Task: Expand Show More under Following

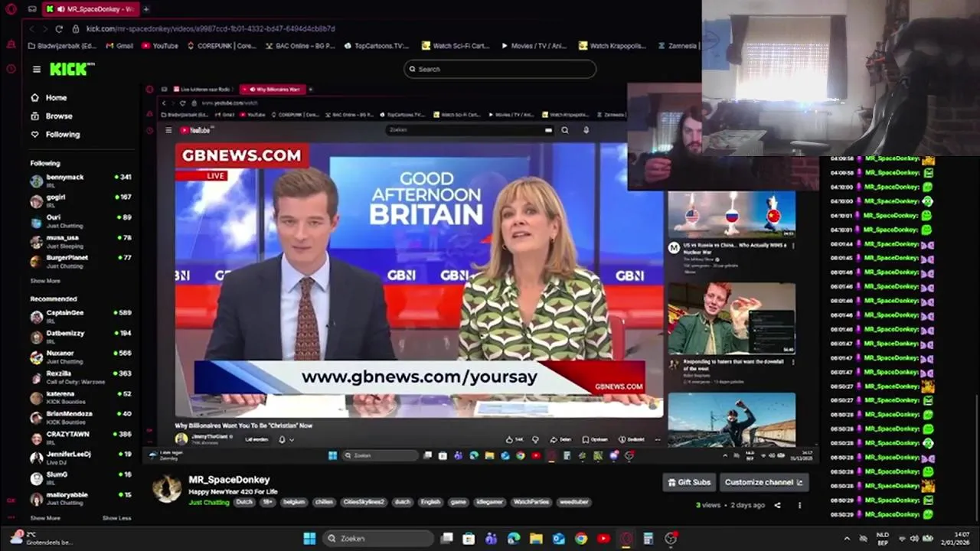Action: pos(45,281)
